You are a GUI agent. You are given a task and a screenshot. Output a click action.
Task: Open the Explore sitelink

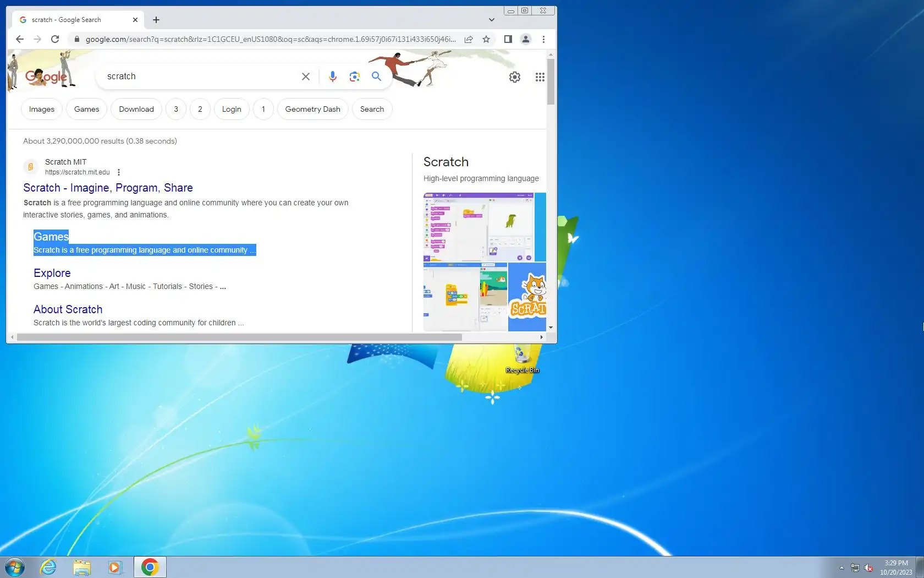click(x=52, y=273)
